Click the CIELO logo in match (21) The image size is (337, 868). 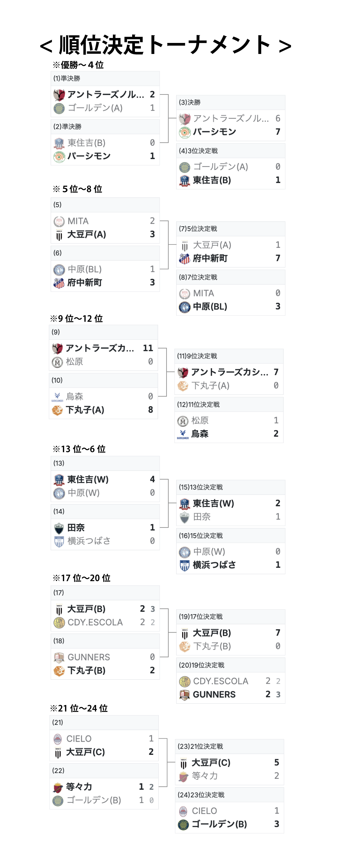pyautogui.click(x=58, y=739)
